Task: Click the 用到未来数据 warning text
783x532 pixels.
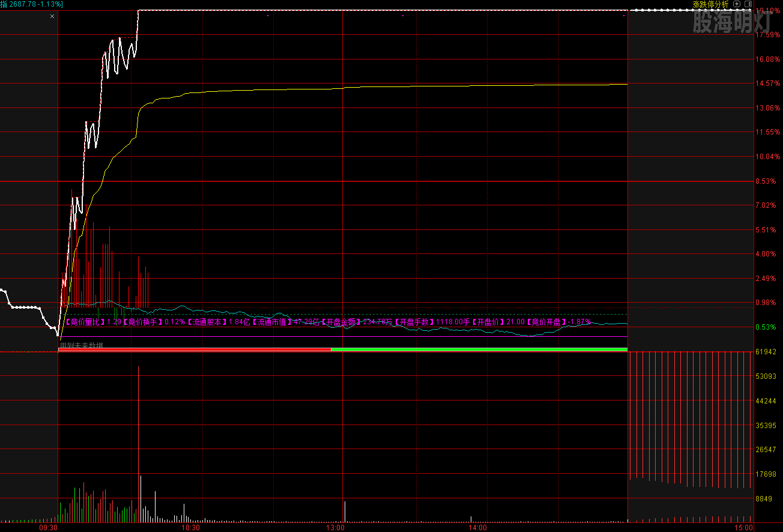Action: click(x=82, y=346)
